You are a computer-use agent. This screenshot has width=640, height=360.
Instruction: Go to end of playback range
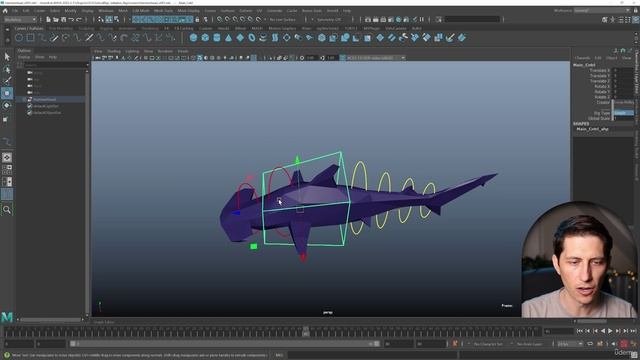click(633, 331)
